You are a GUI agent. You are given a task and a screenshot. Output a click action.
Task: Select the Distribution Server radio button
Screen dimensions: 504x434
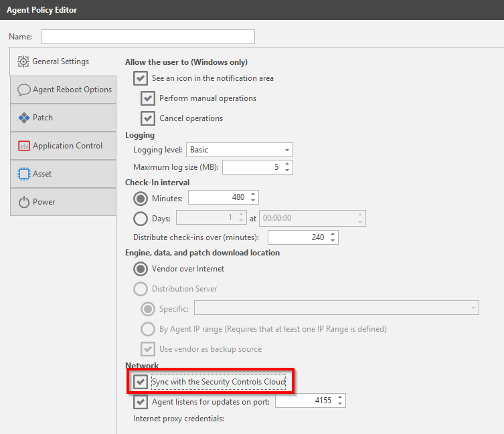point(141,289)
